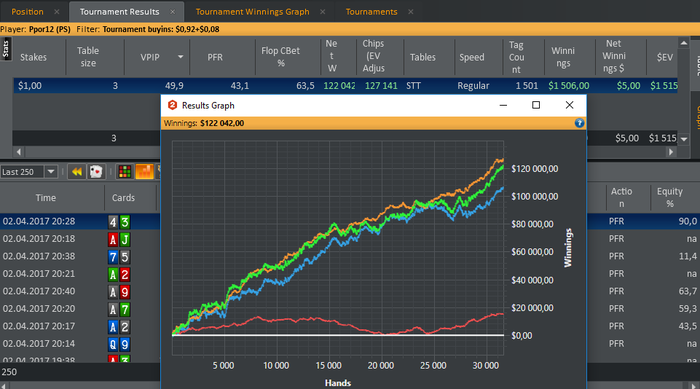Maximize the Results Graph window
This screenshot has width=700, height=389.
(x=536, y=105)
